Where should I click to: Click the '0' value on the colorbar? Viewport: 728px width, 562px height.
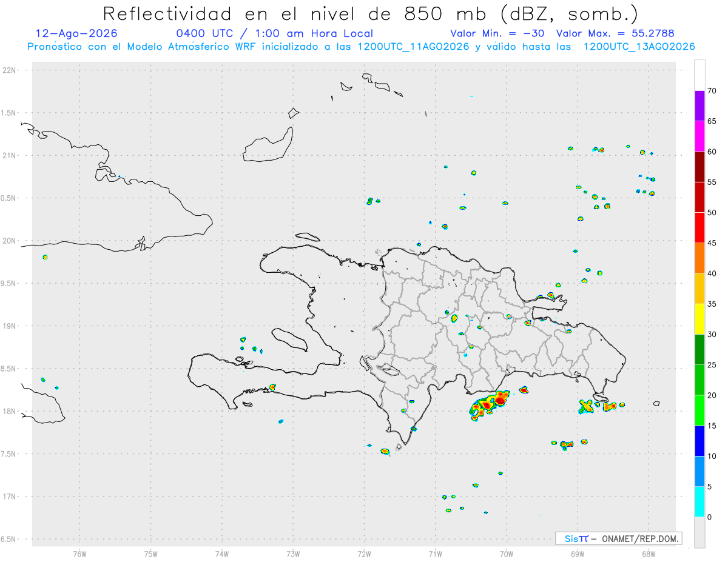[709, 517]
